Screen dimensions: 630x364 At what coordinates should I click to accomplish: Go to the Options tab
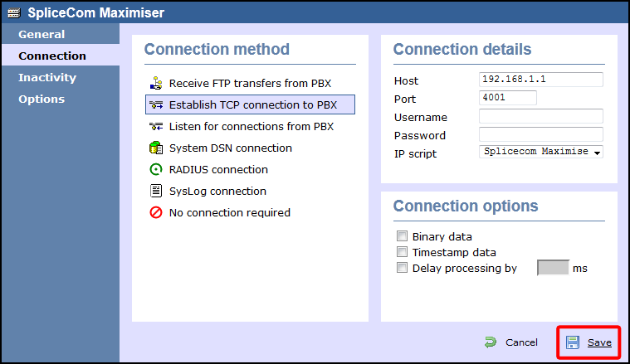42,99
